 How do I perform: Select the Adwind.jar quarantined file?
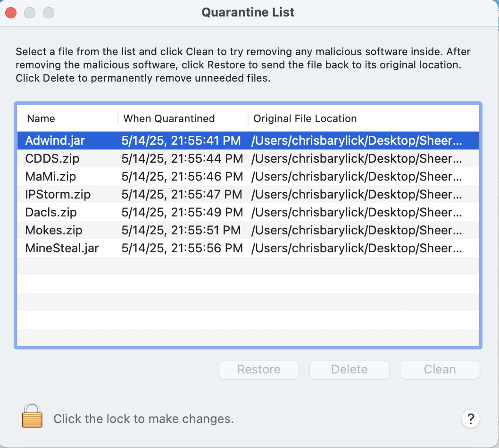click(x=55, y=141)
